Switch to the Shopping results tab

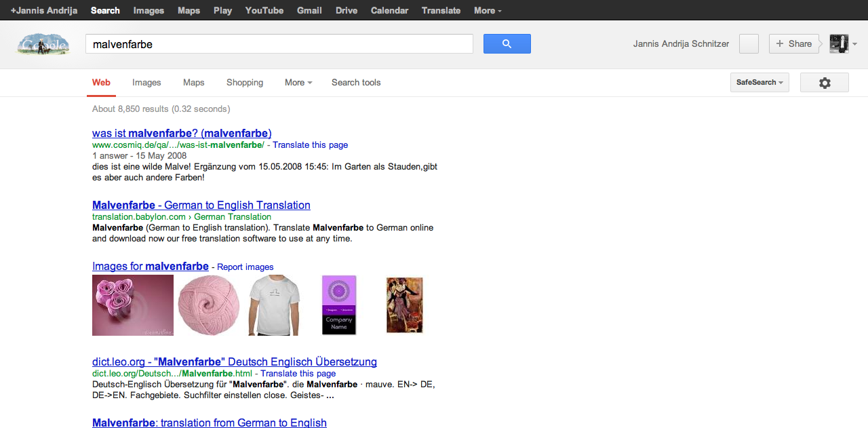245,83
